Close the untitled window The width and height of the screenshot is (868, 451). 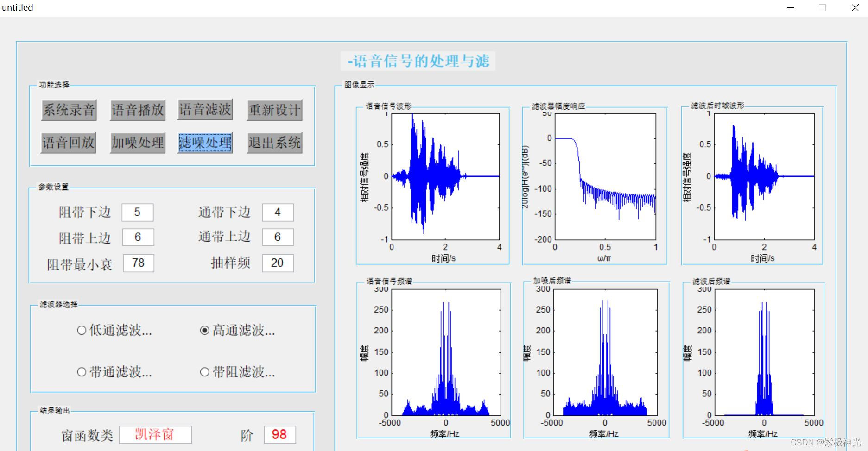click(x=855, y=8)
